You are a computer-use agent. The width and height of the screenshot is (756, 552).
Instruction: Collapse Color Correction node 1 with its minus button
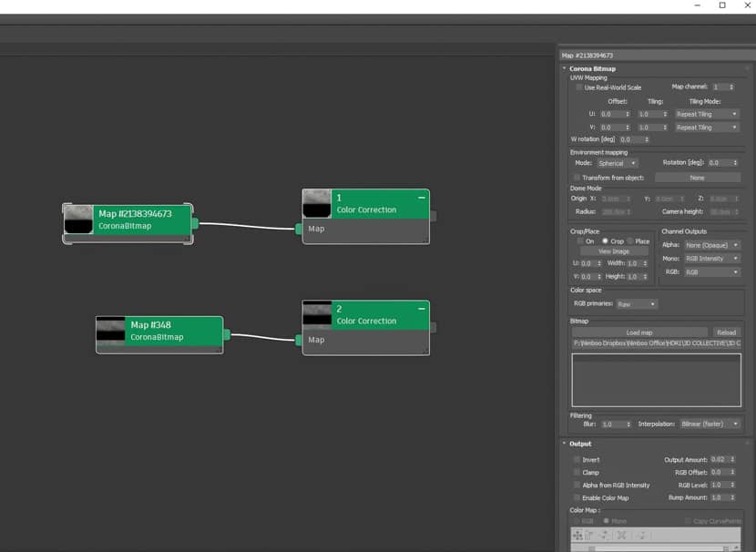tap(422, 196)
